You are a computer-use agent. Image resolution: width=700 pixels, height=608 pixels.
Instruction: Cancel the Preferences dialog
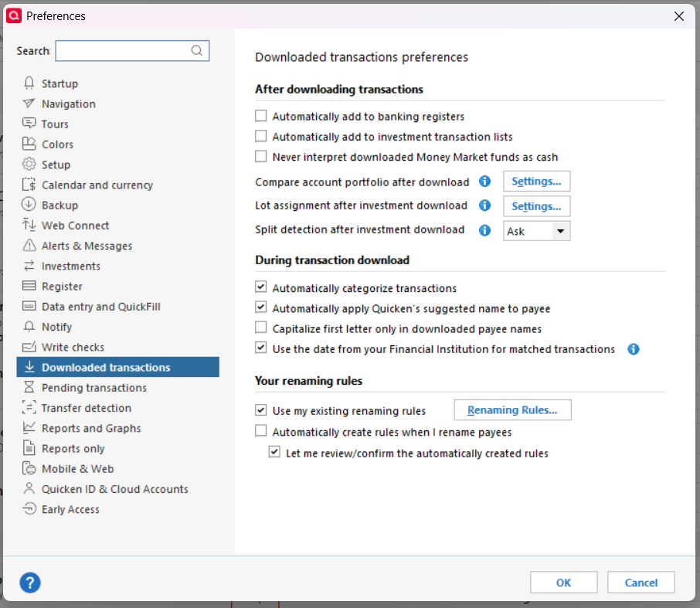point(641,583)
